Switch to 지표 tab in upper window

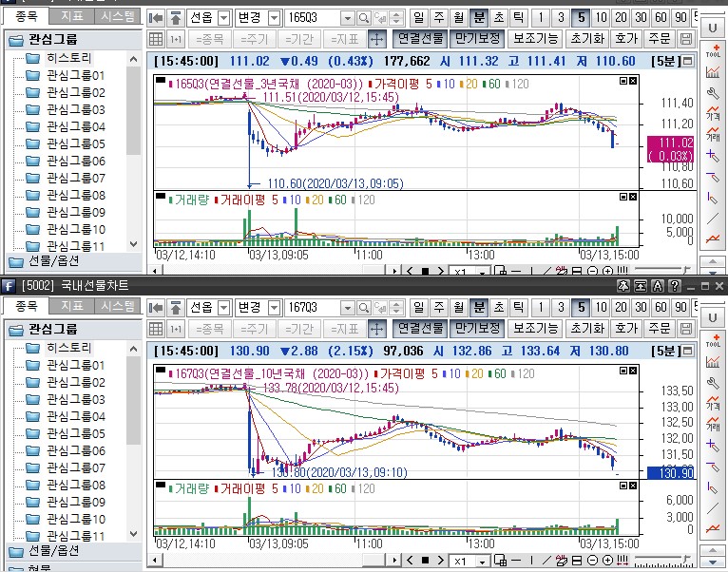pos(72,16)
